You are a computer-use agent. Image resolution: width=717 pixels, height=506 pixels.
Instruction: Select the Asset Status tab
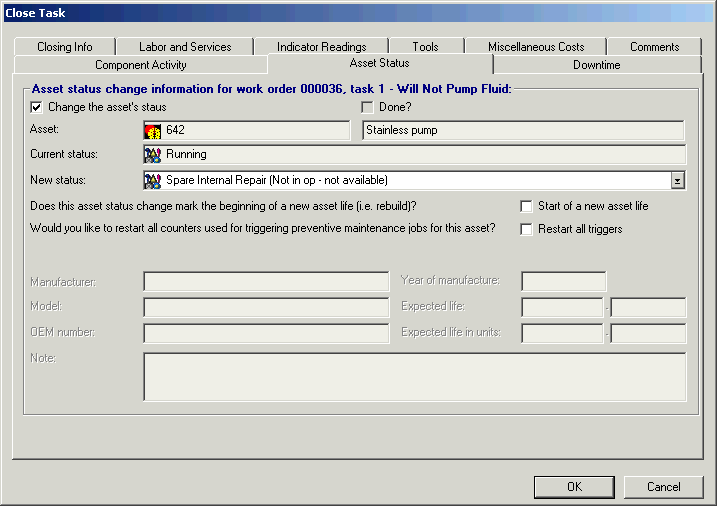380,64
